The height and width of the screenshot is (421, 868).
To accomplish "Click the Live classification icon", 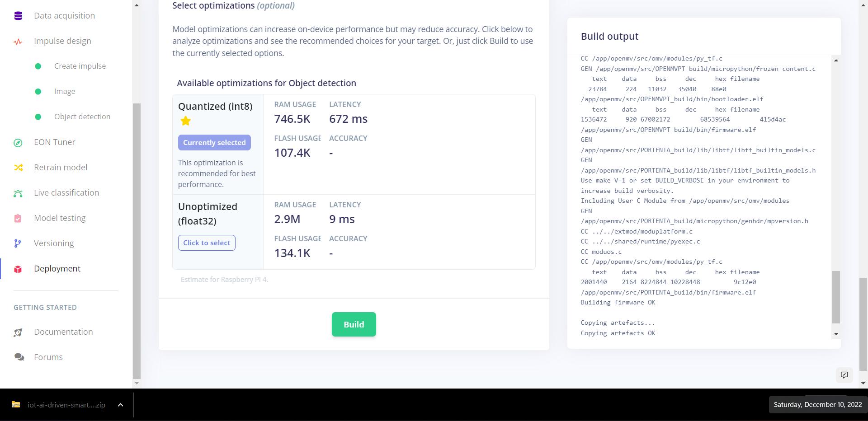I will pos(18,193).
